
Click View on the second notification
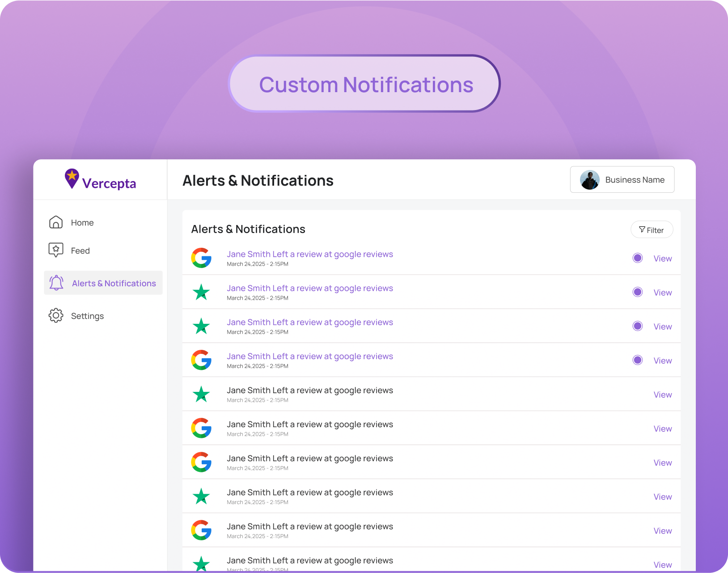click(x=663, y=293)
